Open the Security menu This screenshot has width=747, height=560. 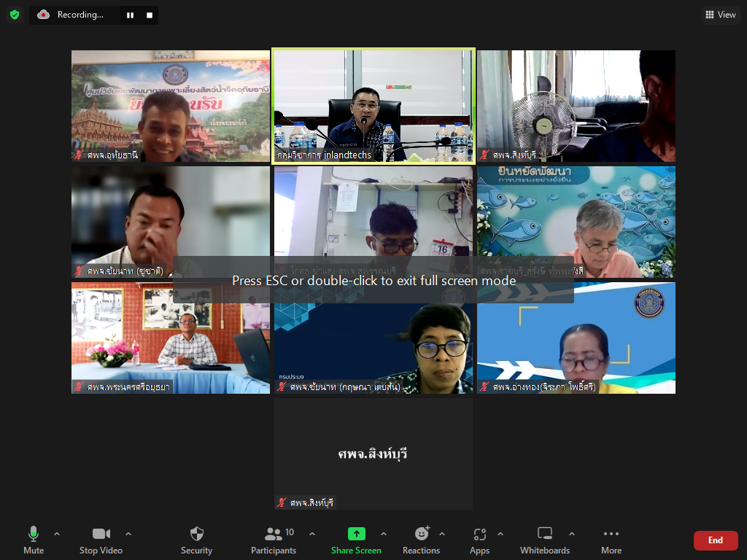196,540
